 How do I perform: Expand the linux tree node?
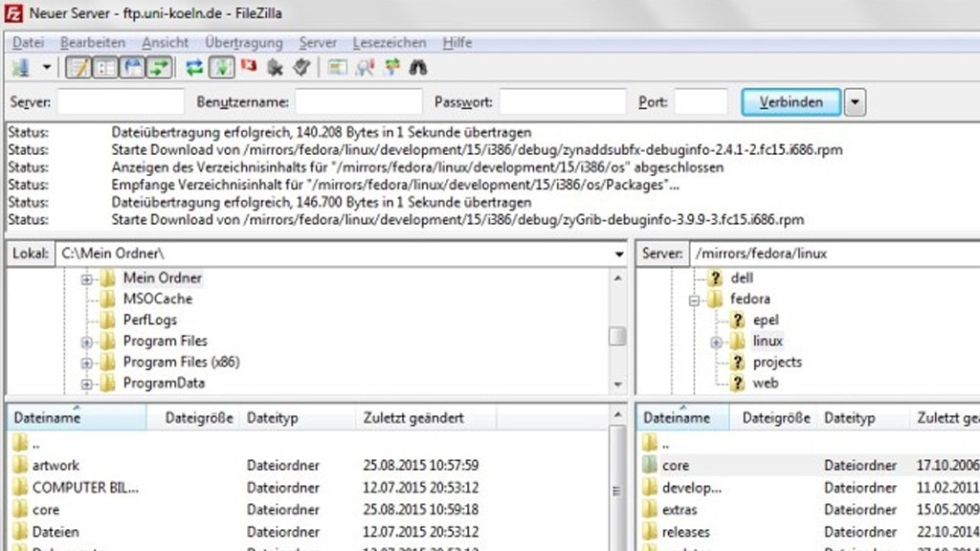tap(716, 342)
